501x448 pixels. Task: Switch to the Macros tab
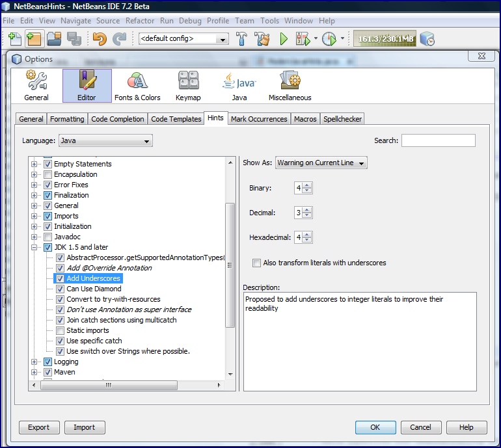point(305,119)
